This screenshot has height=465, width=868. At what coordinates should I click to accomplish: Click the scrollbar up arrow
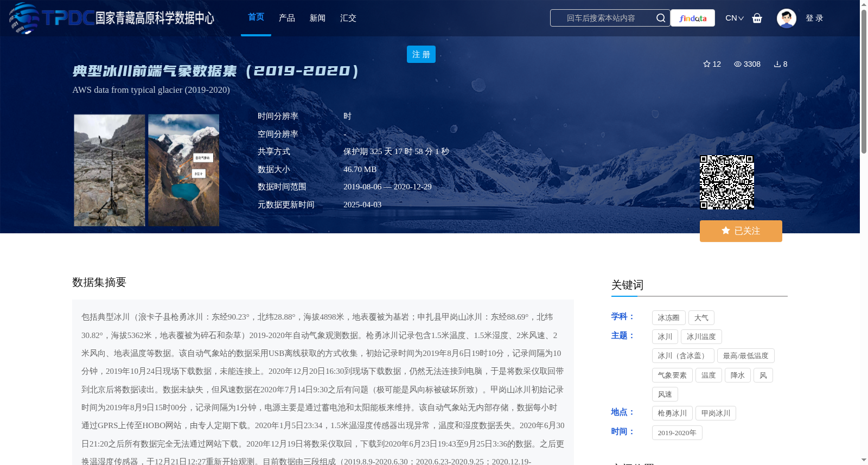point(864,4)
